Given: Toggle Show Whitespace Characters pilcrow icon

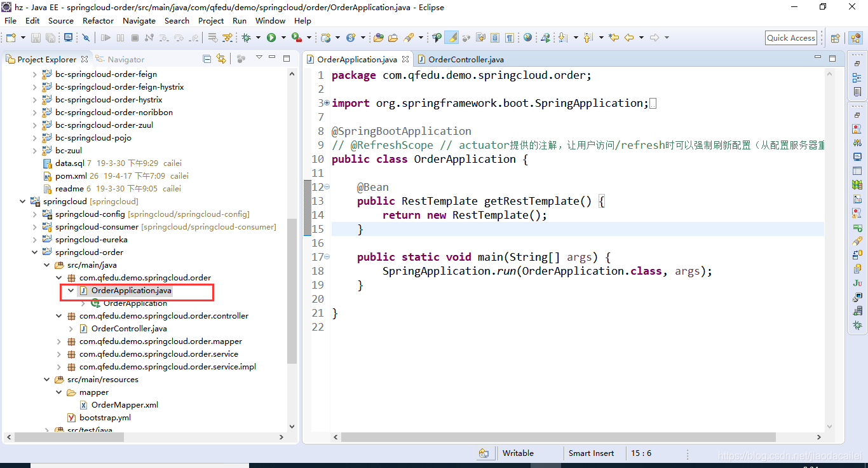Looking at the screenshot, I should pos(510,38).
